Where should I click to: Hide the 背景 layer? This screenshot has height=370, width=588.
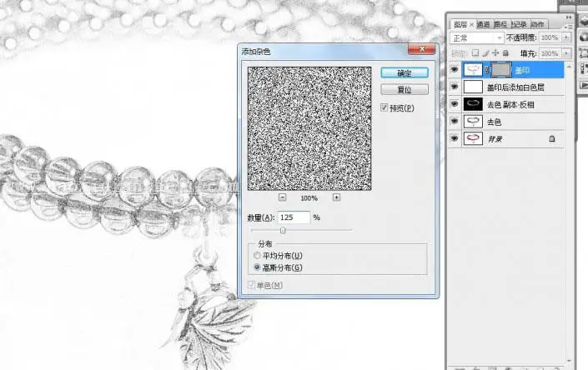[x=454, y=138]
